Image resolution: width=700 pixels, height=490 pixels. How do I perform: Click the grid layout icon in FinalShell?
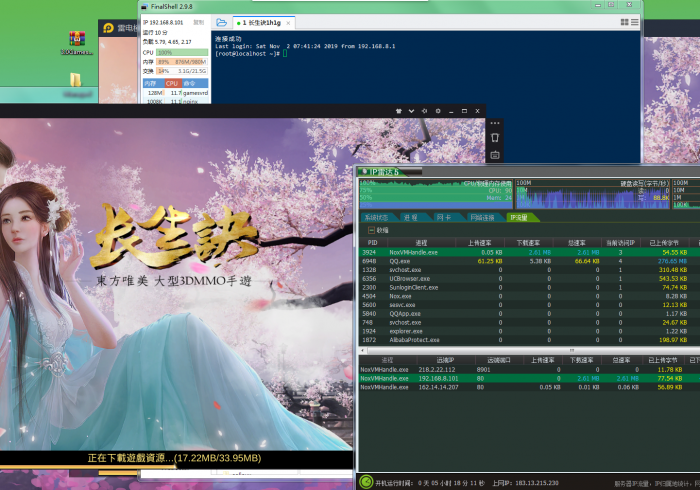(625, 22)
